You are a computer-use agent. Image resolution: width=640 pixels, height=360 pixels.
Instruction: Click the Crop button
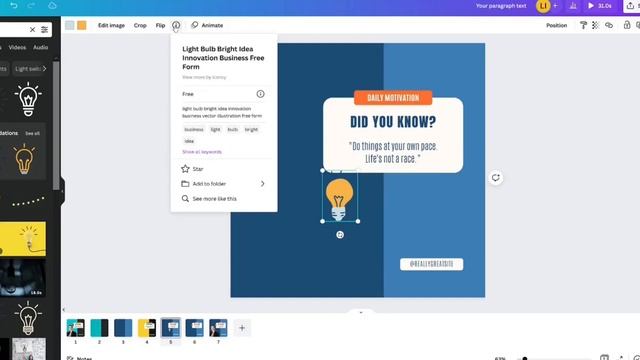point(140,25)
